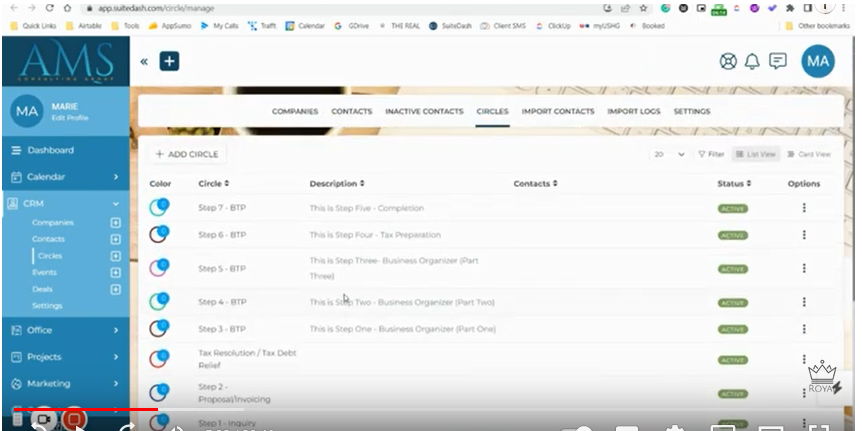Open the MA profile avatar at top right
Image resolution: width=862 pixels, height=431 pixels.
[818, 61]
